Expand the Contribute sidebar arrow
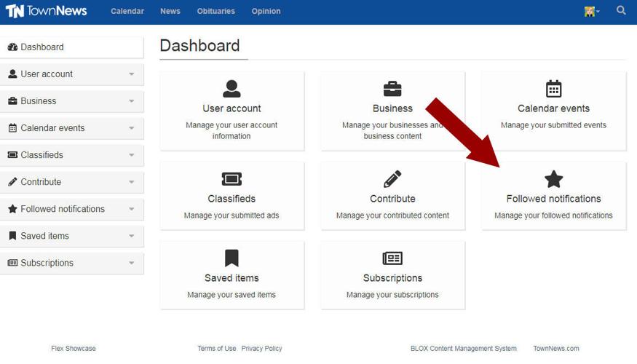Viewport: 637px width, 364px height. (131, 182)
